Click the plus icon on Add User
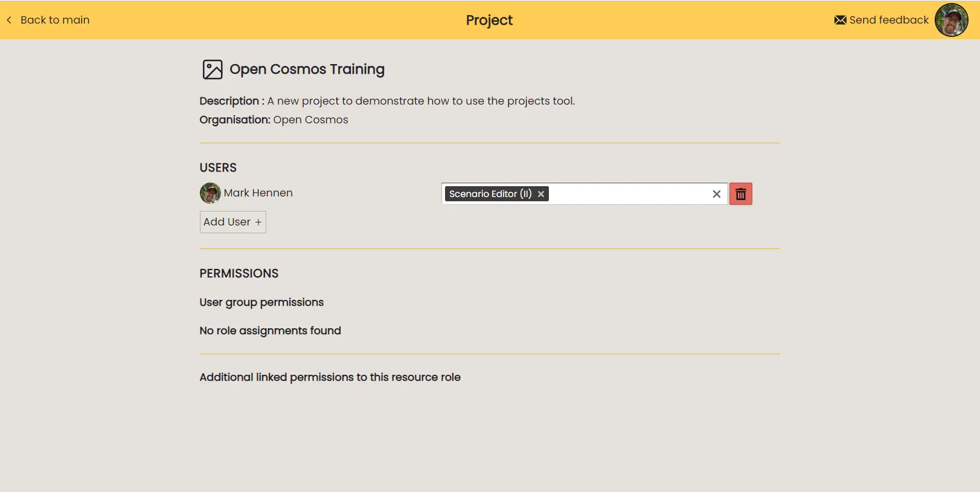The image size is (980, 492). pyautogui.click(x=258, y=222)
